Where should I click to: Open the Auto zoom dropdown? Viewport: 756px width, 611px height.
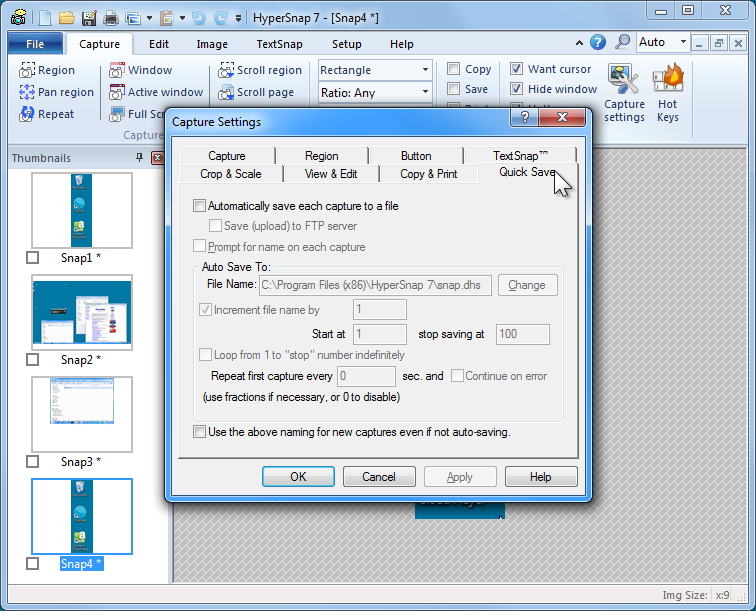[663, 42]
